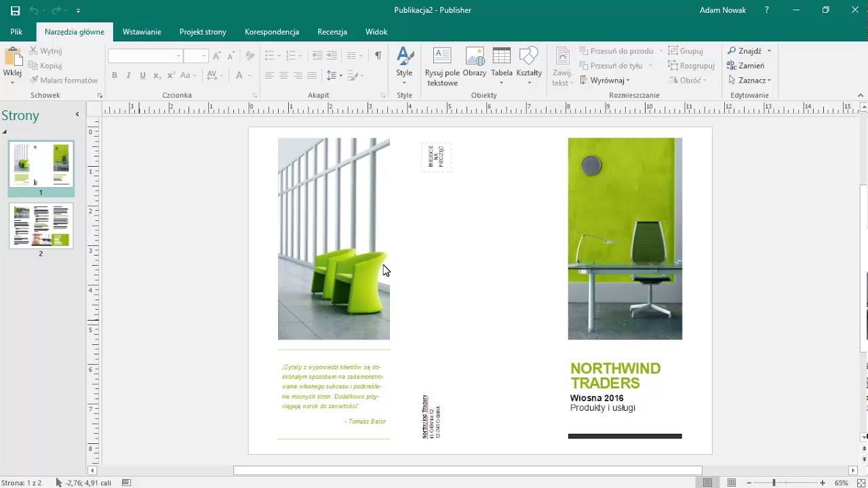Group objects with Grupuj
The height and width of the screenshot is (488, 868).
tap(686, 51)
